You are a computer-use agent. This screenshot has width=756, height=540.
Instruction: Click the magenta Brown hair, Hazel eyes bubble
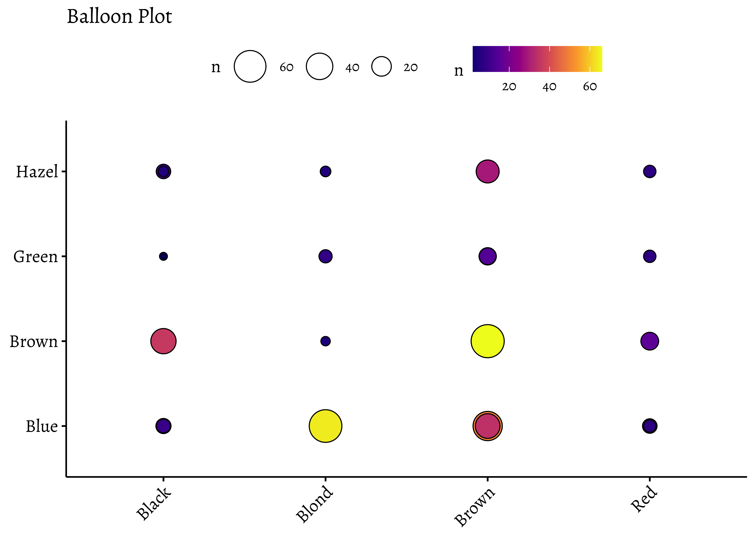click(x=487, y=172)
